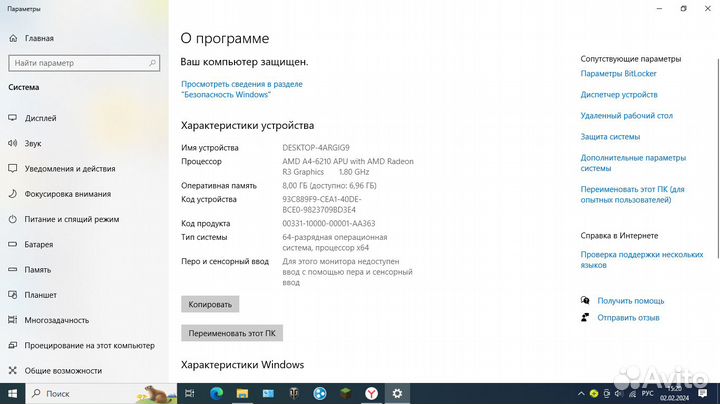Open Task View on taskbar
Viewport: 720px width, 404px height.
pyautogui.click(x=189, y=393)
